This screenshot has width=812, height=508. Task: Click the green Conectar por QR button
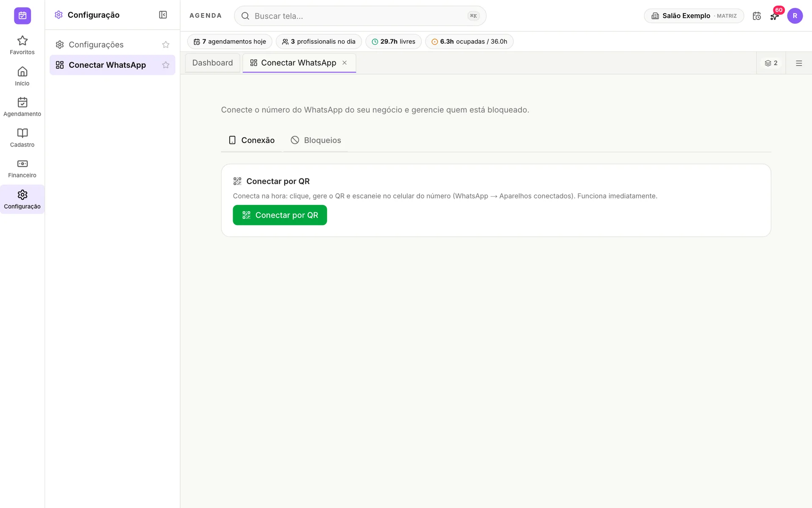point(280,215)
